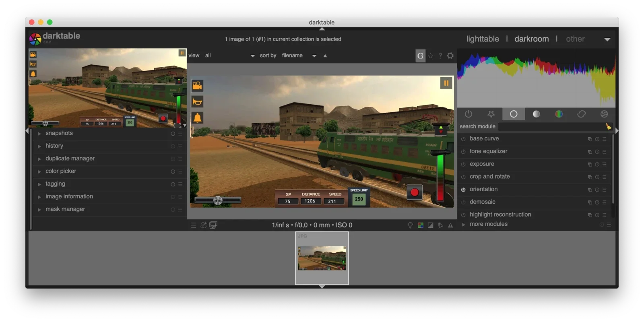Clear module search with broom icon
644x322 pixels.
pyautogui.click(x=608, y=126)
